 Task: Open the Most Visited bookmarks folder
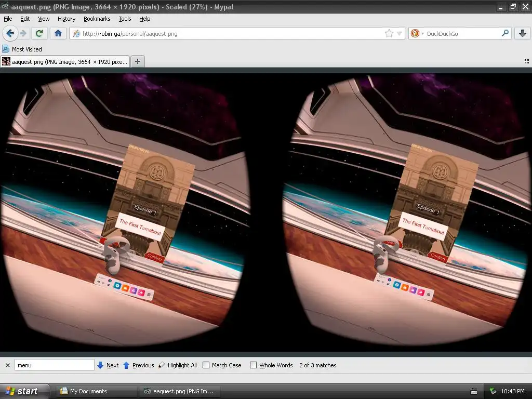[x=22, y=49]
